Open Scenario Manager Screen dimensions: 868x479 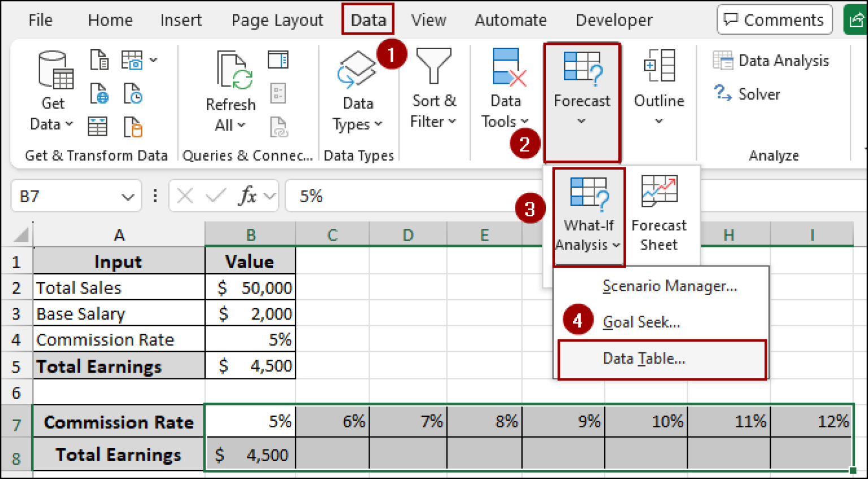[670, 286]
